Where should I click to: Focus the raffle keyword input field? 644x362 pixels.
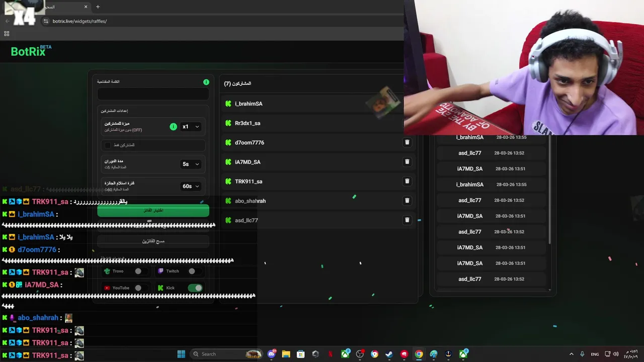point(153,94)
